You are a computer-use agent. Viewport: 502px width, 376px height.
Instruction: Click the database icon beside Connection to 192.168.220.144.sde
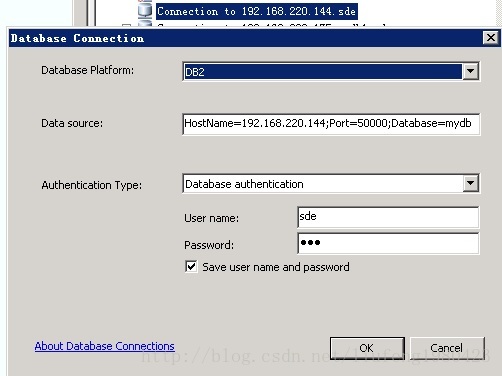click(x=145, y=10)
